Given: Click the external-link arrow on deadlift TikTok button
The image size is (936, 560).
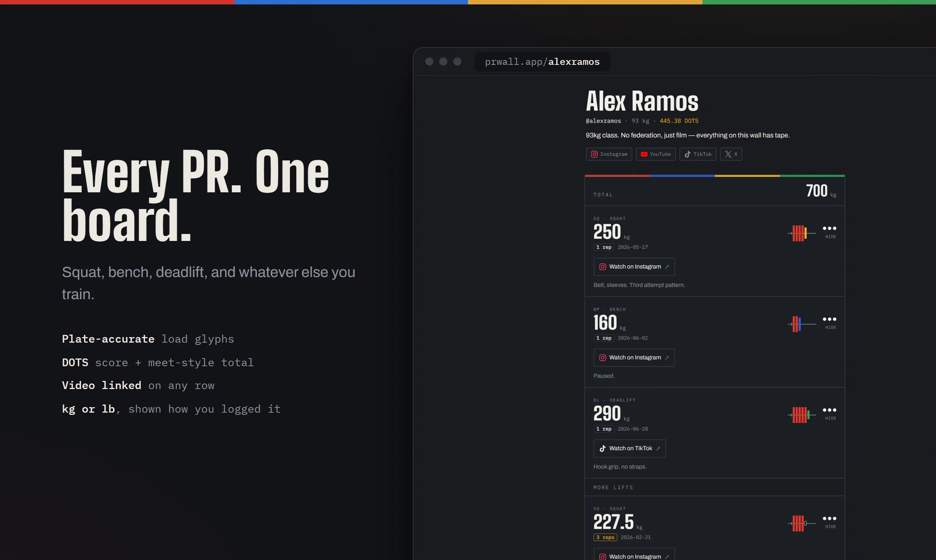Looking at the screenshot, I should coord(658,448).
